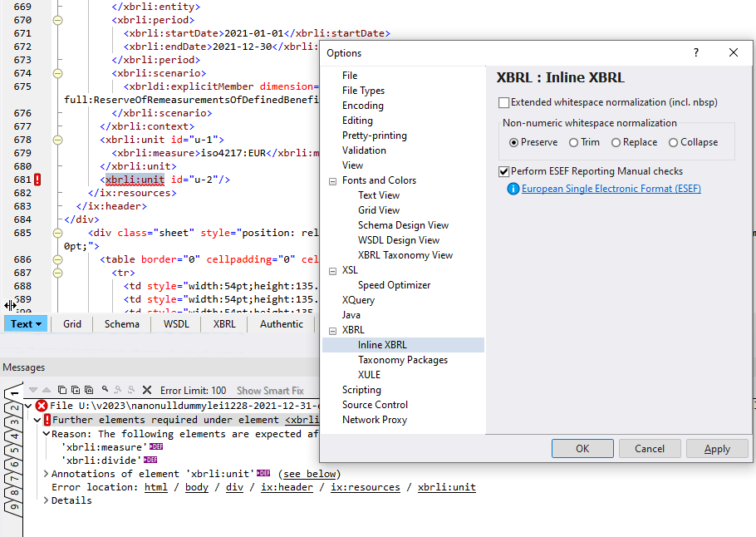Click the Help question mark in Options dialog
This screenshot has height=537, width=756.
696,52
